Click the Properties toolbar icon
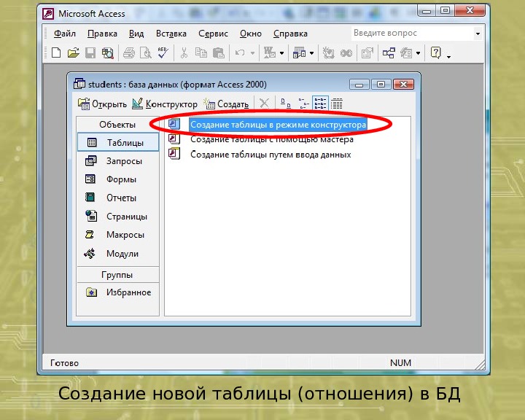The image size is (525, 420). point(367,53)
